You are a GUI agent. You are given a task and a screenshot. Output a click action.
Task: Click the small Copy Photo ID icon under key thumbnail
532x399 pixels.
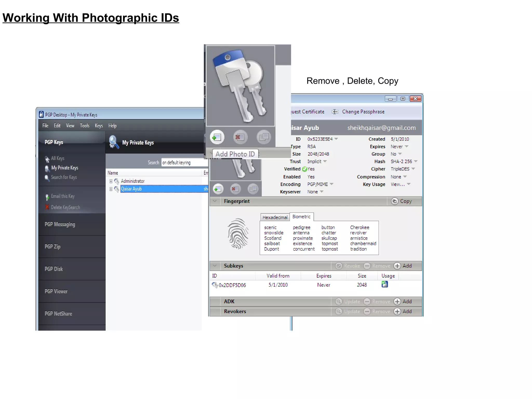pos(253,189)
